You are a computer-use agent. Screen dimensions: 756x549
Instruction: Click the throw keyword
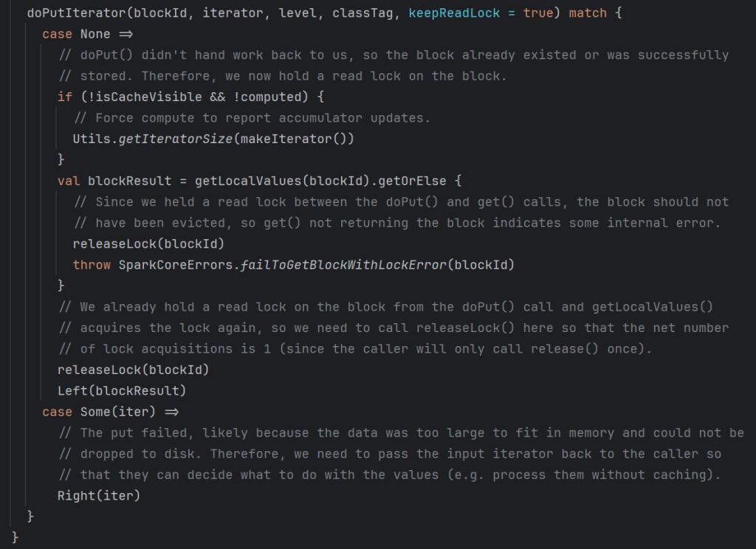[92, 264]
